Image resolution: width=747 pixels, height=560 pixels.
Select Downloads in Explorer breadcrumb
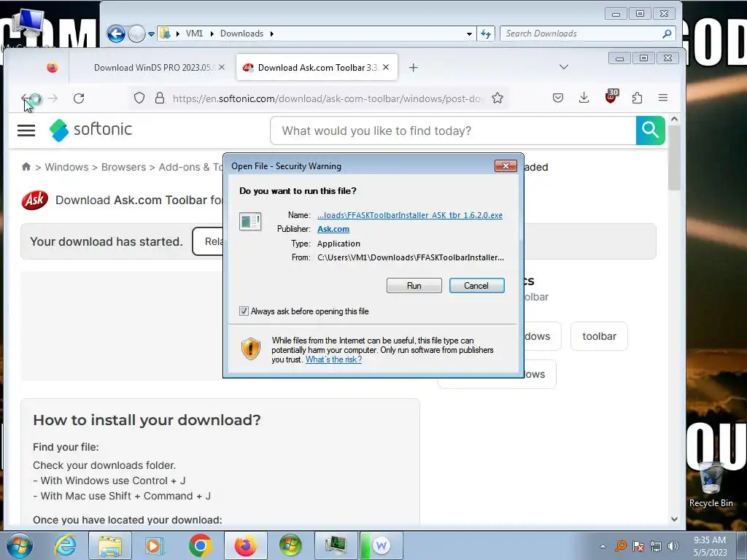(x=241, y=34)
